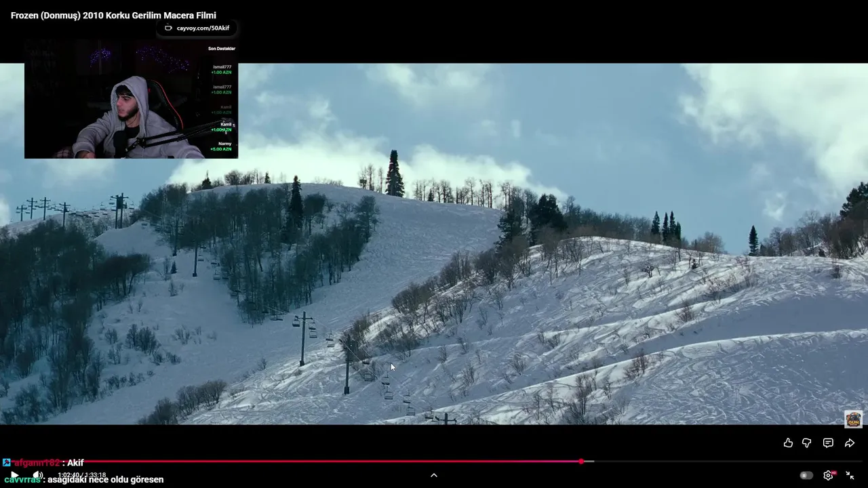Click the channel watermark in the video corner
This screenshot has width=868, height=488.
853,419
